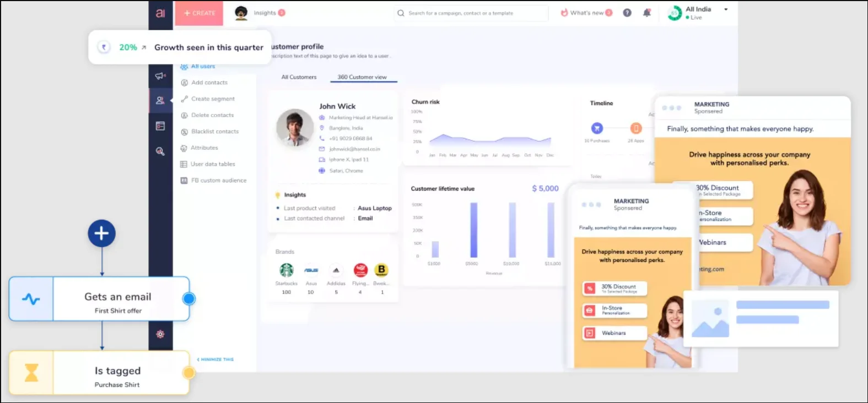Open Insights in the top bar
The width and height of the screenshot is (868, 403).
(x=265, y=13)
